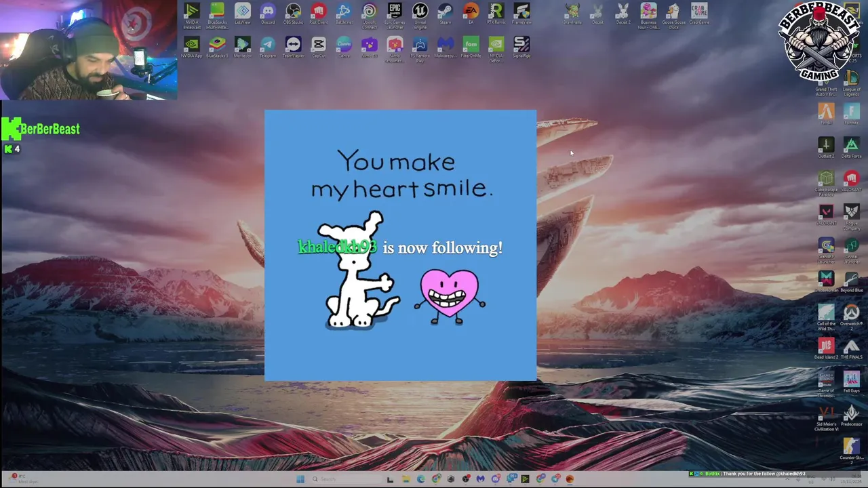Open the Ubisoft Connect shortcut
868x488 pixels.
(x=369, y=16)
